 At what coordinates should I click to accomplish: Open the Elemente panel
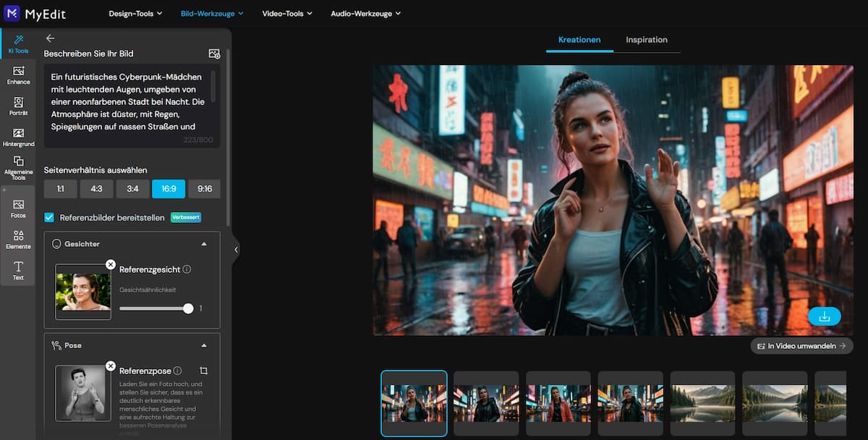pos(18,239)
